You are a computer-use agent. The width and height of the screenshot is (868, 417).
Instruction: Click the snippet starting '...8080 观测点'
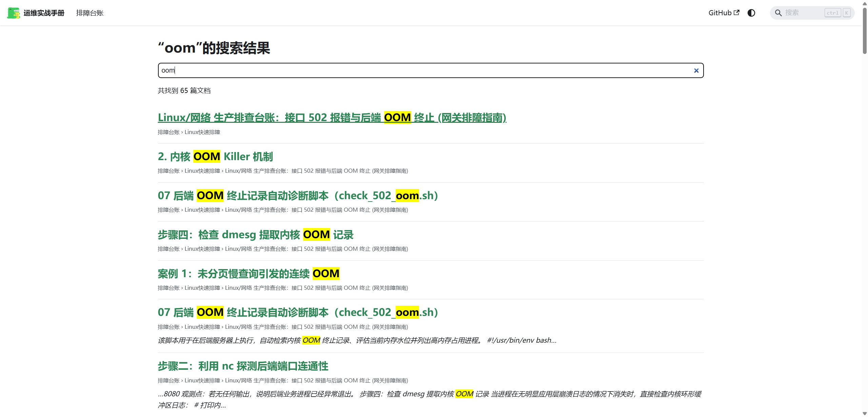(x=430, y=400)
